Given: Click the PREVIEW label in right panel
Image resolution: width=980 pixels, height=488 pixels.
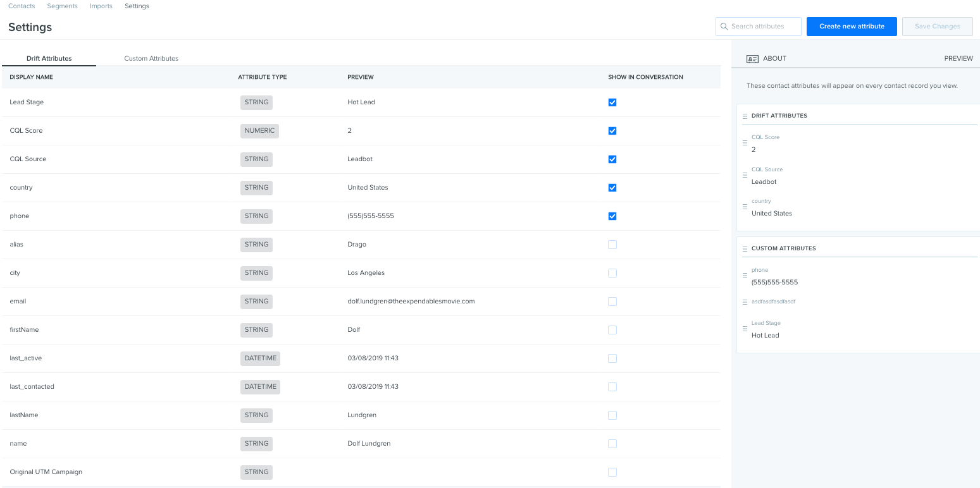Looking at the screenshot, I should pyautogui.click(x=958, y=59).
